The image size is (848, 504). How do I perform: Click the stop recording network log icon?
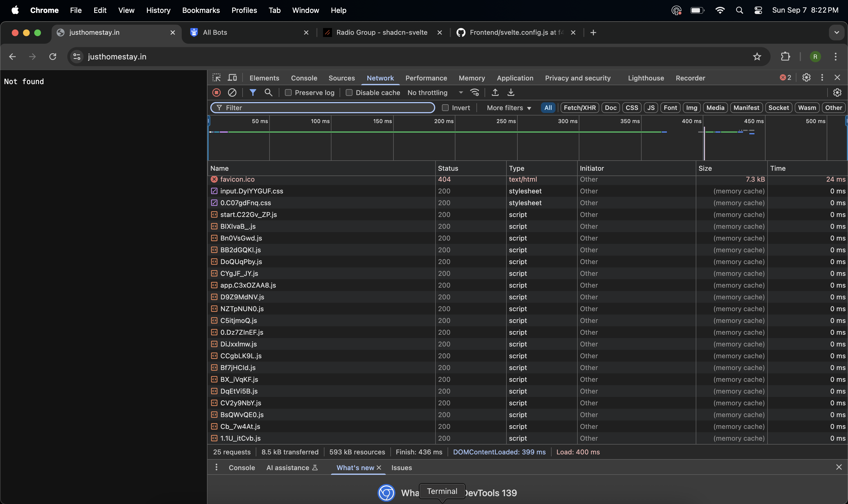pos(216,93)
